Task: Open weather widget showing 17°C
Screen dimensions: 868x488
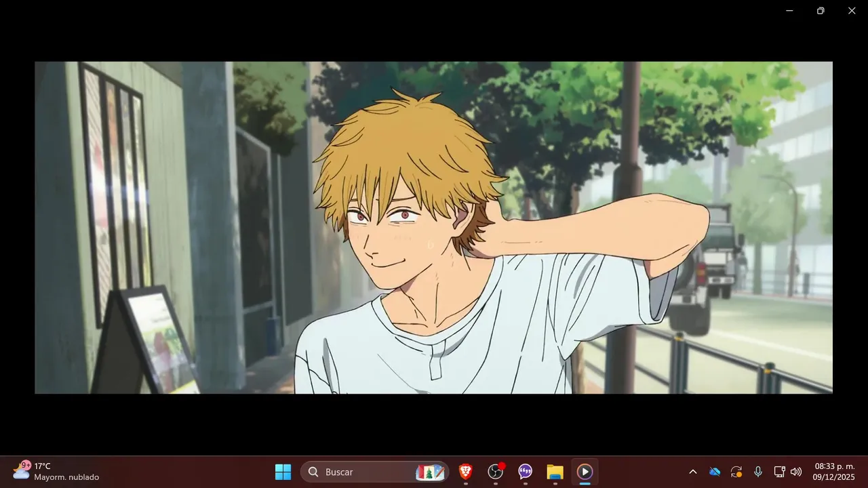Action: (x=56, y=472)
